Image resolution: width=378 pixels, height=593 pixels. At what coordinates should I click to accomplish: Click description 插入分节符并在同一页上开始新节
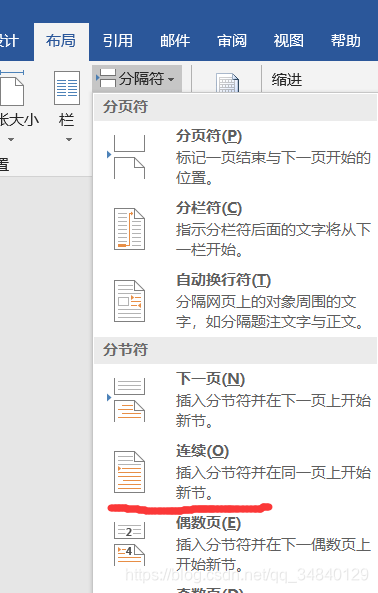pyautogui.click(x=273, y=483)
